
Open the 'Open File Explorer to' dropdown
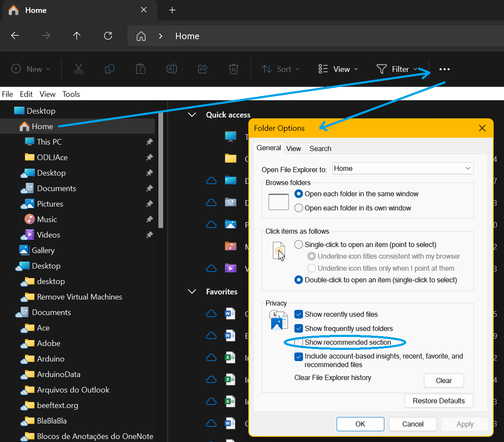[x=403, y=169]
